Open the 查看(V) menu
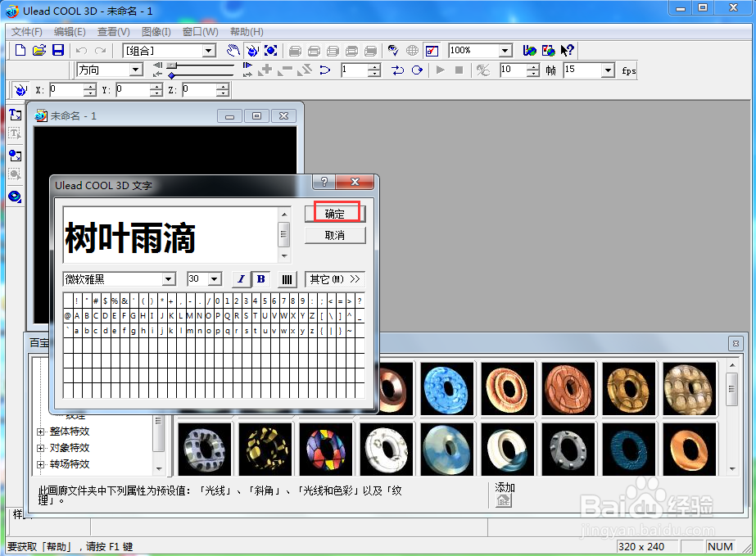The width and height of the screenshot is (756, 556). (x=114, y=32)
